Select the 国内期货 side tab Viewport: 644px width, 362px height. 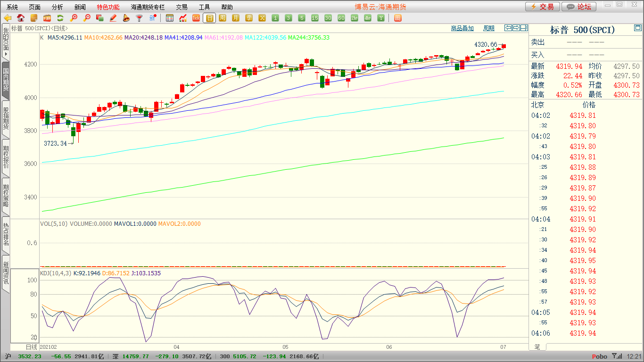click(6, 80)
